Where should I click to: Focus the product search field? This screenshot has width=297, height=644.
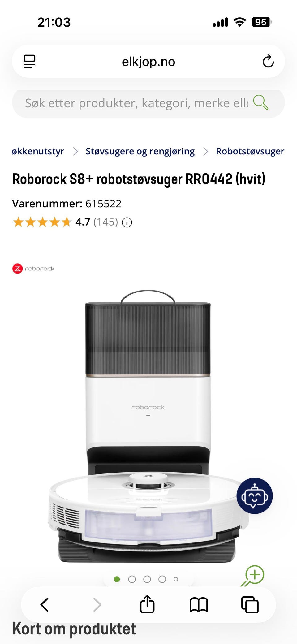pyautogui.click(x=136, y=103)
